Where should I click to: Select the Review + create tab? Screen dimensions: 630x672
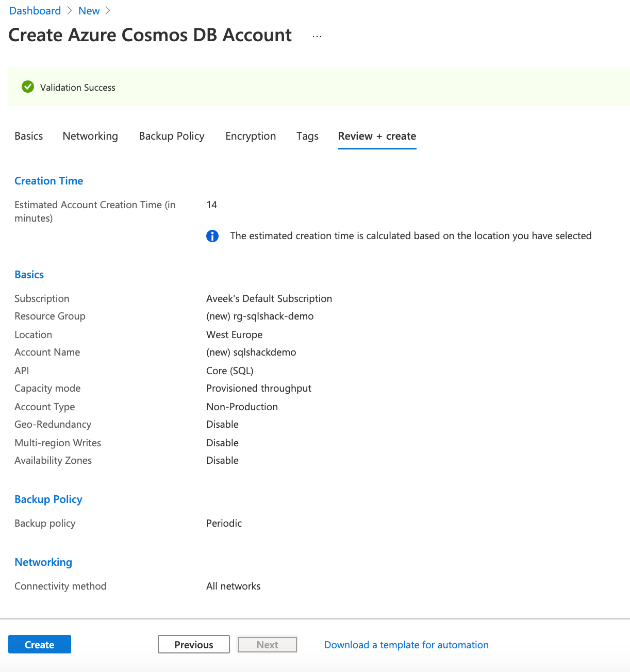click(377, 136)
